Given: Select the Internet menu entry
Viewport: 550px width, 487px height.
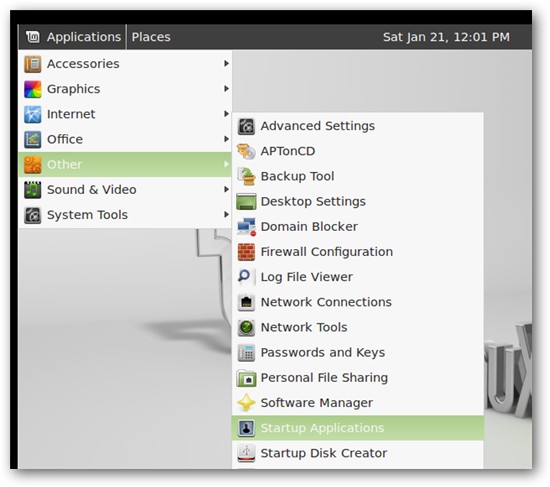Looking at the screenshot, I should tap(125, 114).
